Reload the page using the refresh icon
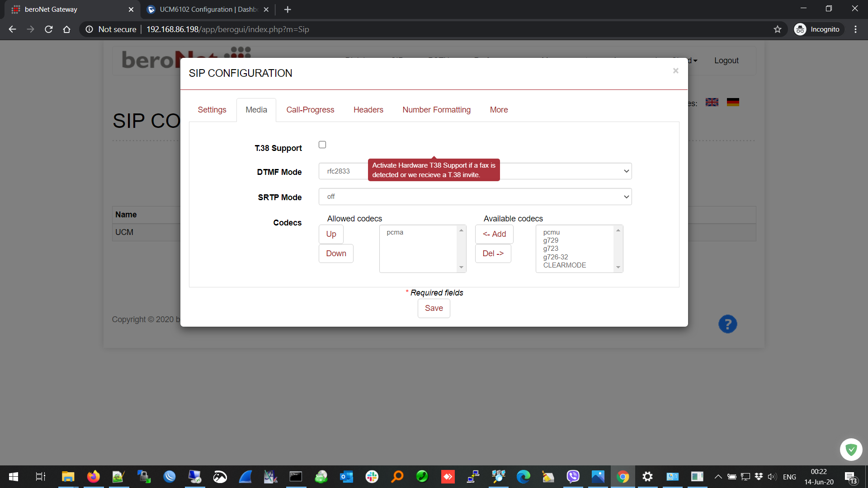 [49, 29]
